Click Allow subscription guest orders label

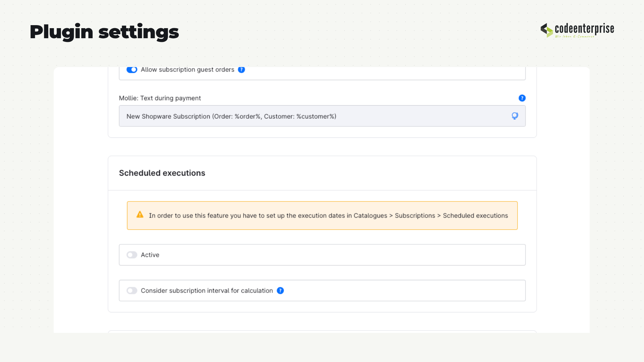click(x=187, y=70)
